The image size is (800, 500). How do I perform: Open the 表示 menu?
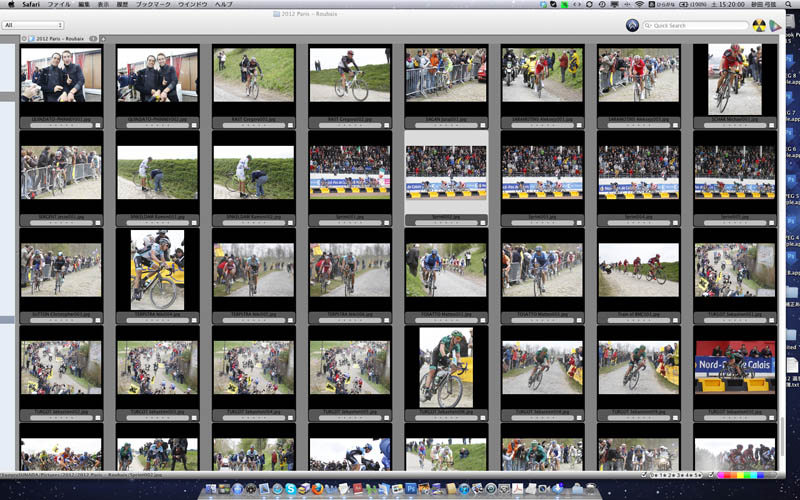(x=103, y=4)
